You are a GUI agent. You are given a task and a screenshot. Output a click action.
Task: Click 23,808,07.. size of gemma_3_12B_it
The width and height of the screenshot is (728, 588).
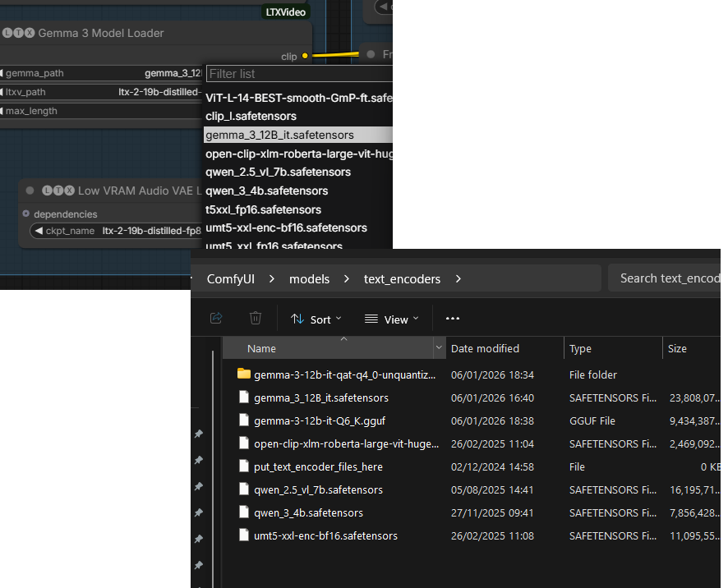[694, 397]
